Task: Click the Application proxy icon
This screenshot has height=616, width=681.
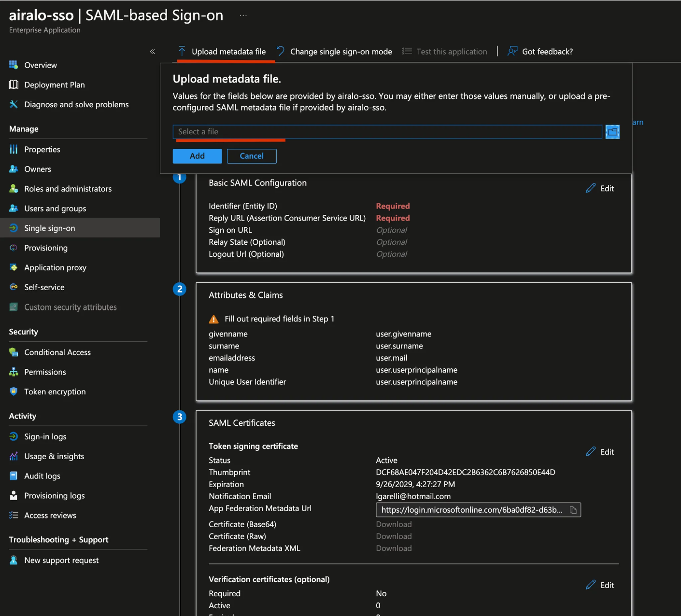Action: 14,267
